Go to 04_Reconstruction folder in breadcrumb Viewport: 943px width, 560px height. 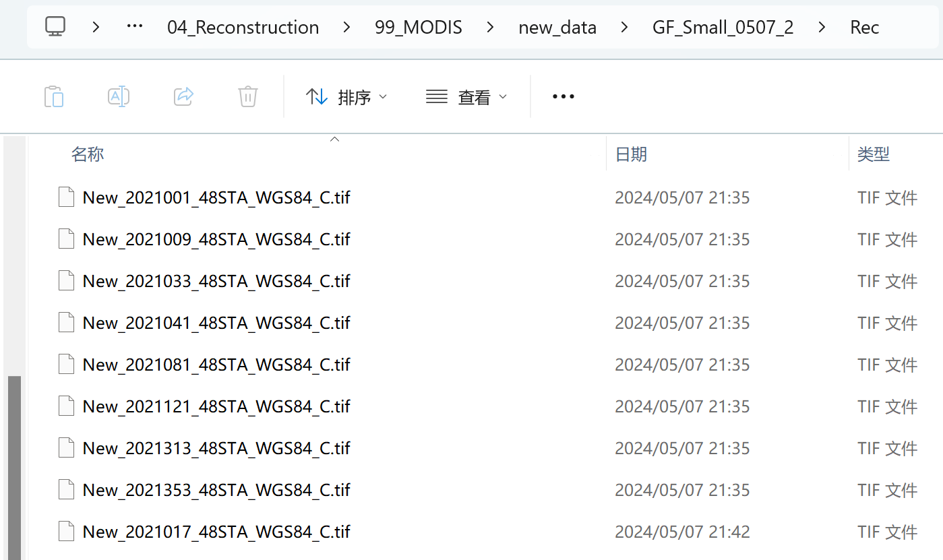243,28
